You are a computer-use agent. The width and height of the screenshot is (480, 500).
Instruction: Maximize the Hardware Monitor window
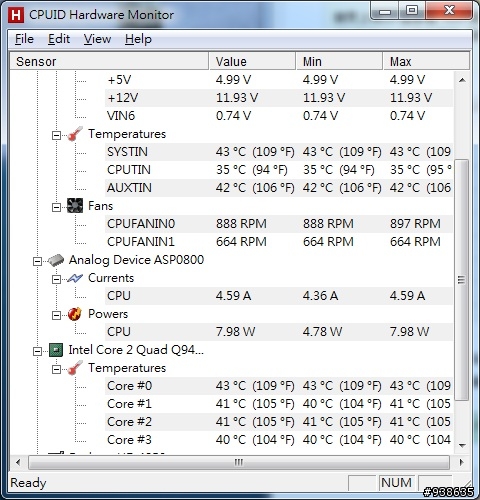click(412, 11)
